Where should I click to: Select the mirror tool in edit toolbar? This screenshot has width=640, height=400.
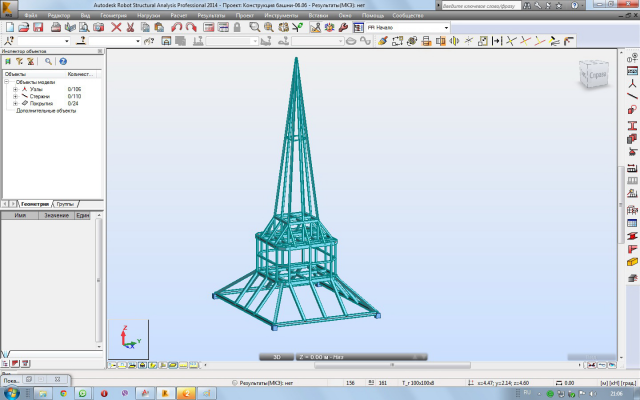[x=454, y=41]
